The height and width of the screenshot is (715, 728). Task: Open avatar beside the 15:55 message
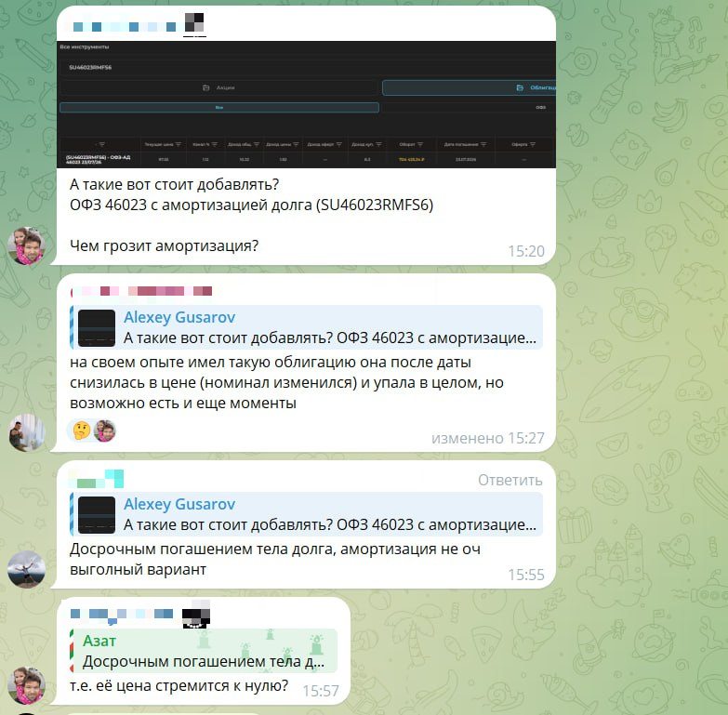(26, 569)
